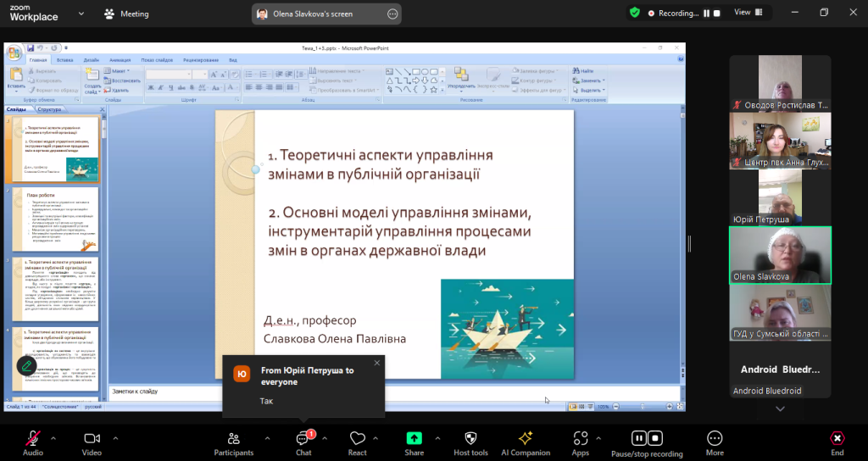868x461 pixels.
Task: Open the Meeting tab at top
Action: click(x=125, y=14)
